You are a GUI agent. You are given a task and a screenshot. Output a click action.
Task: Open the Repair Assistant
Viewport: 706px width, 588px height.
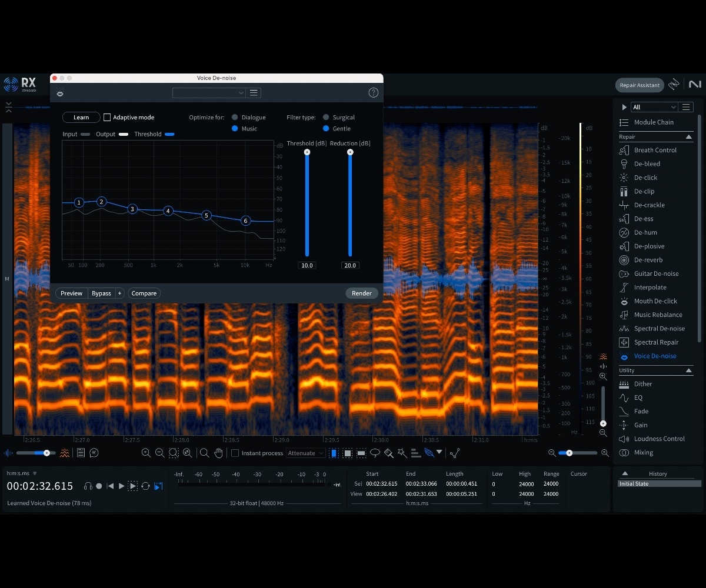pyautogui.click(x=640, y=85)
